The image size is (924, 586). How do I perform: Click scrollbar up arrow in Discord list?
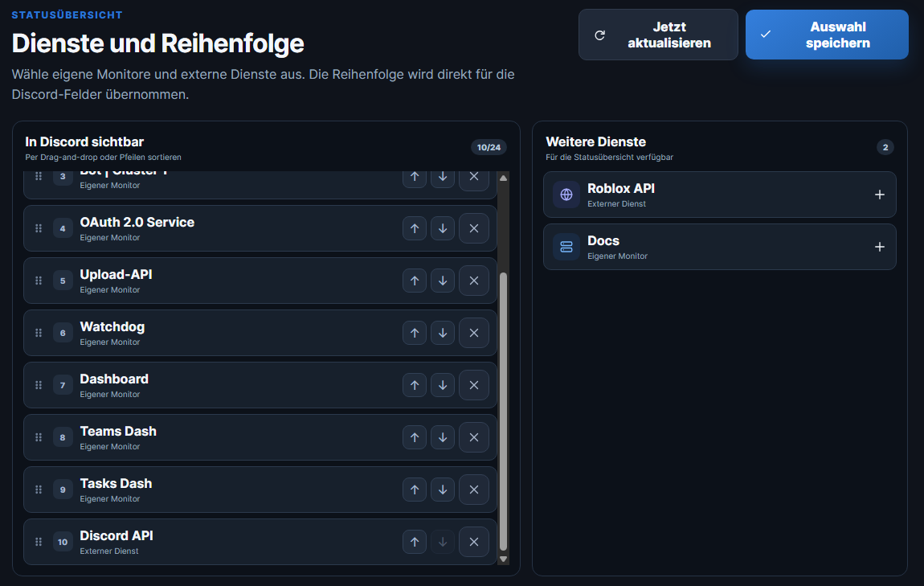click(503, 178)
